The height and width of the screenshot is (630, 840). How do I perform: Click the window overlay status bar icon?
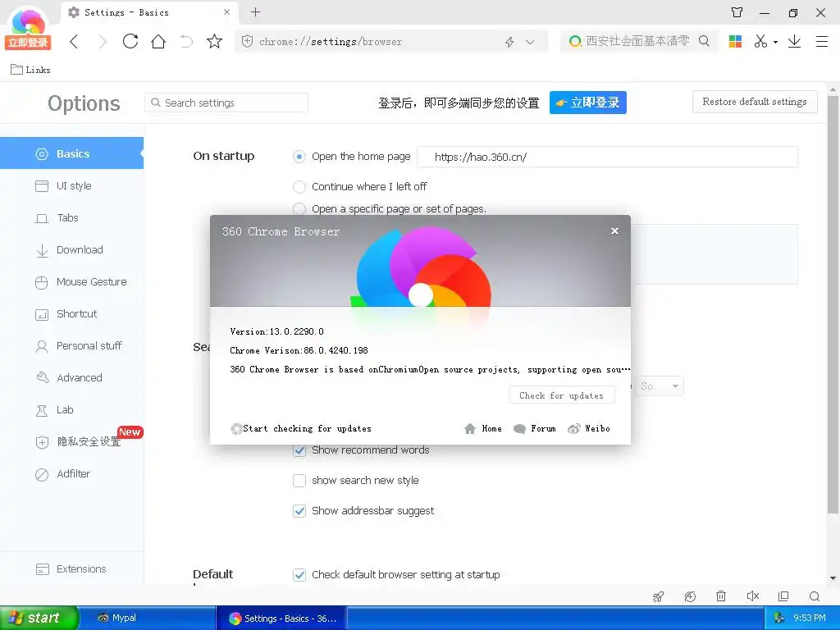[783, 596]
